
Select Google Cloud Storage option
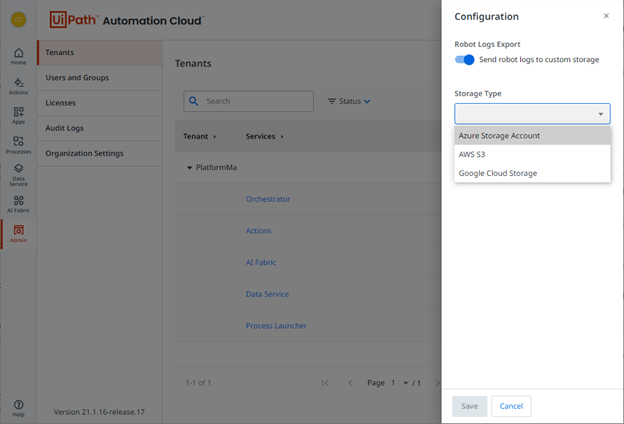[532, 173]
